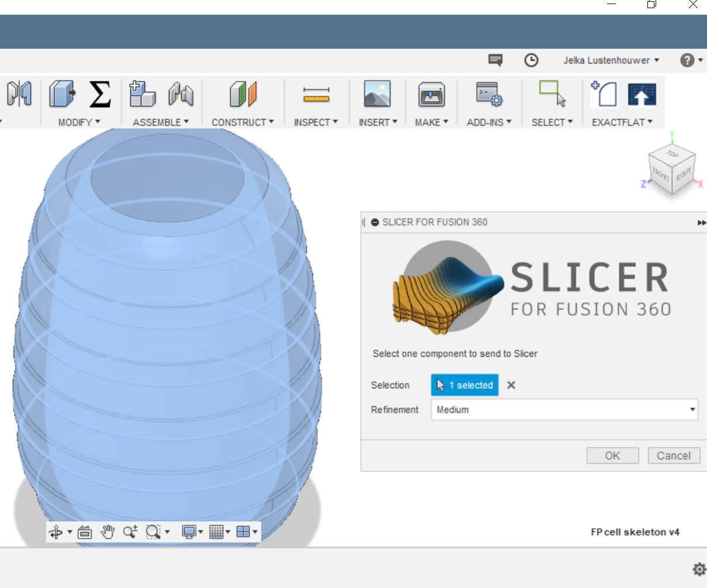707x588 pixels.
Task: Open the MAKE menu
Action: [x=431, y=122]
